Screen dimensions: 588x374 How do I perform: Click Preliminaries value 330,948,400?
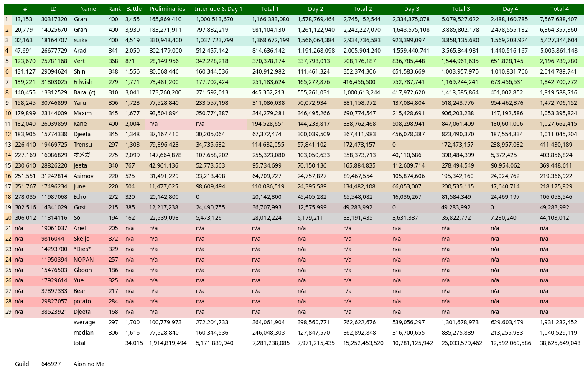coord(165,40)
